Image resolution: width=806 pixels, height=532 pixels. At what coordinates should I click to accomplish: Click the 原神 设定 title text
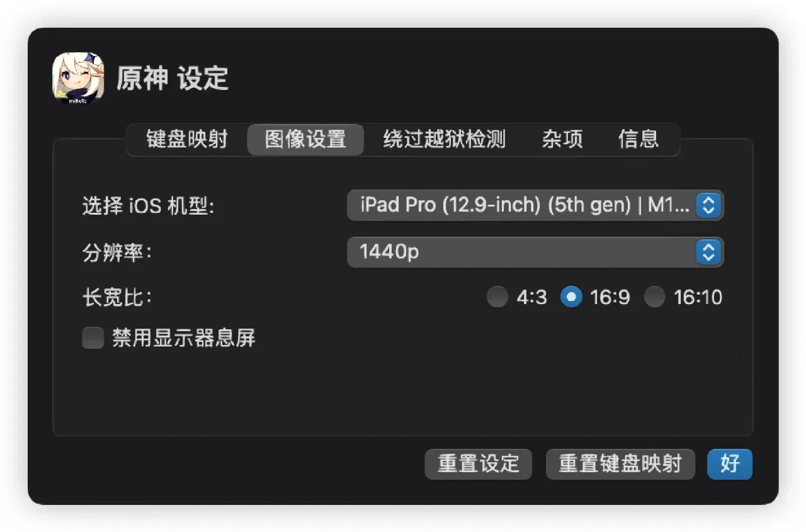[x=172, y=79]
